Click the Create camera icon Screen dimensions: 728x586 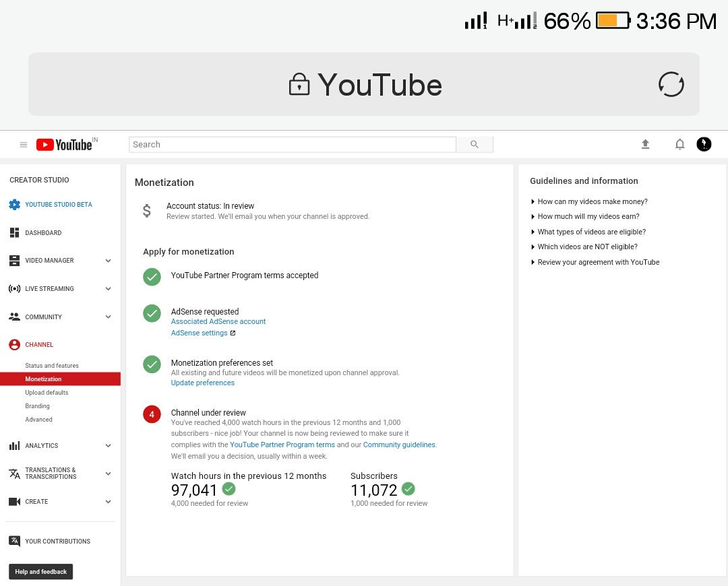tap(14, 502)
